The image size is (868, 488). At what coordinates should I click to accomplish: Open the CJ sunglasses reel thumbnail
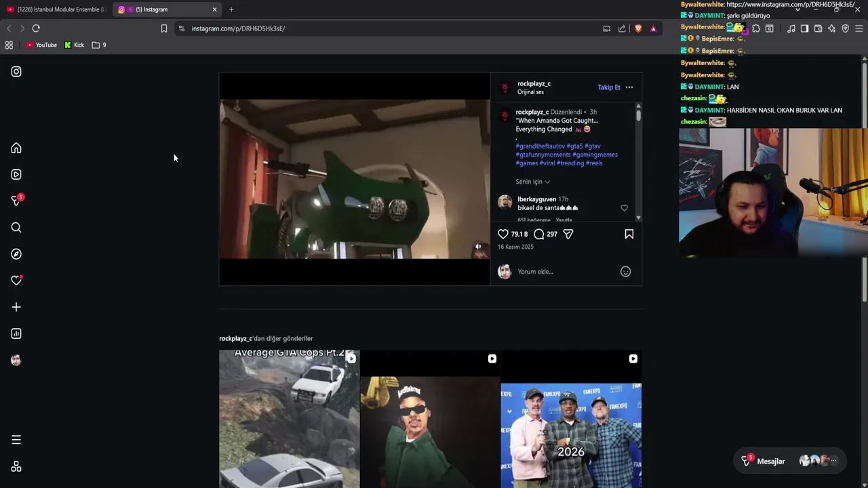point(430,419)
